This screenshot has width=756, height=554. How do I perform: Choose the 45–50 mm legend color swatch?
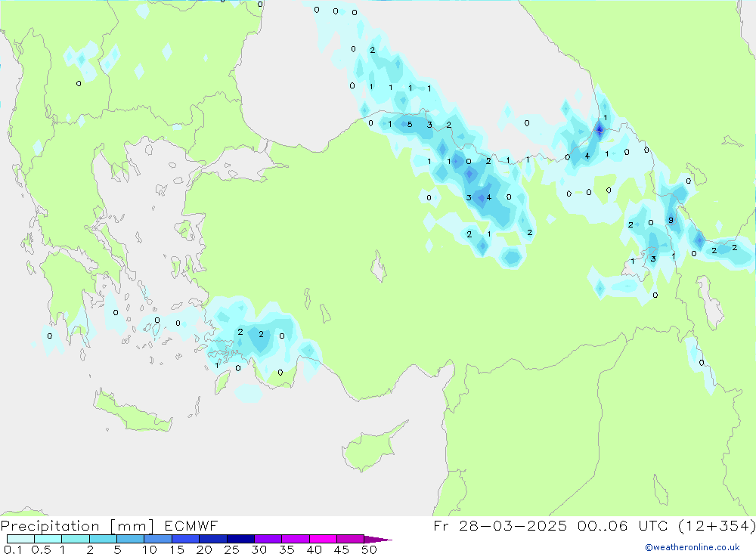[351, 539]
